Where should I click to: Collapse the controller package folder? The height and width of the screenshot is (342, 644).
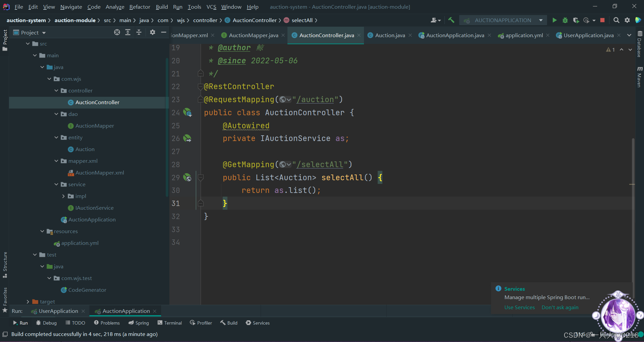click(x=56, y=91)
